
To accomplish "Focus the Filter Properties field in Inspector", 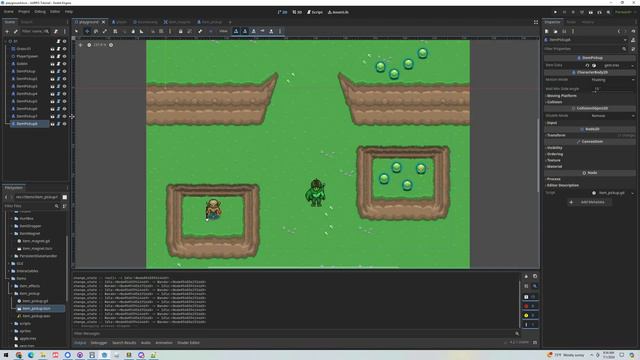I will [x=585, y=49].
